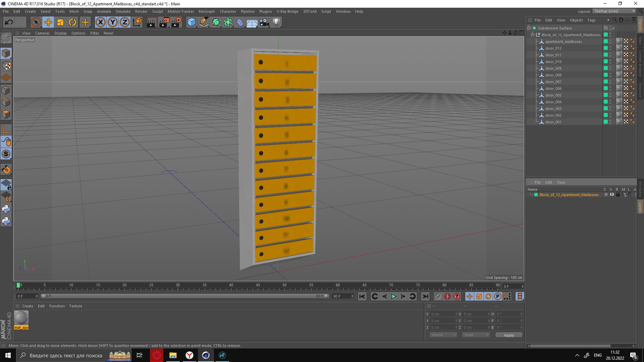Open the World coordinate dropdown
This screenshot has height=362, width=644.
click(x=442, y=335)
